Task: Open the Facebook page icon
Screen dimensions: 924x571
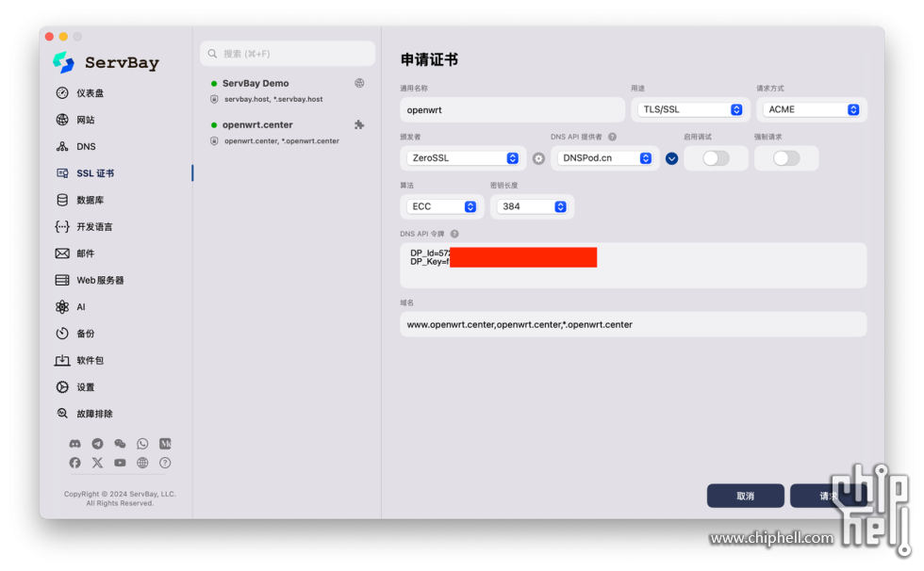Action: (x=74, y=463)
